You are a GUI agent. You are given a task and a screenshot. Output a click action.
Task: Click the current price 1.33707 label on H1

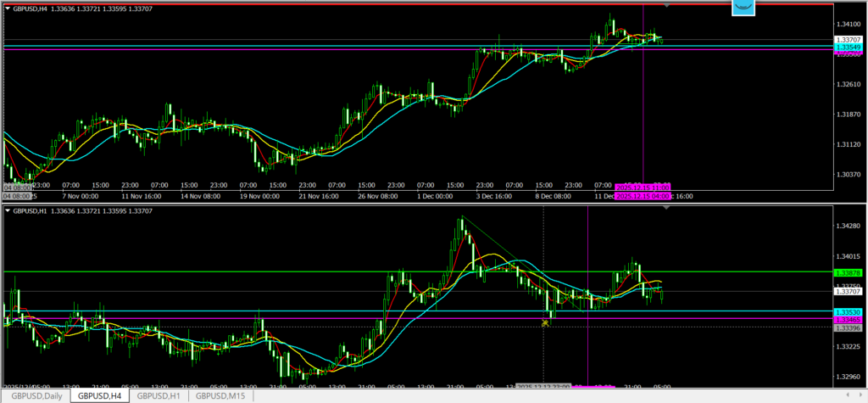[x=848, y=291]
